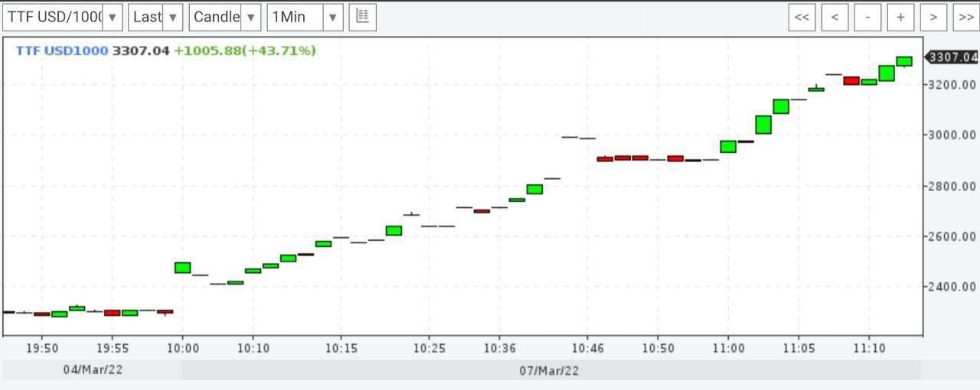
Task: Click the 11:10 time axis label
Action: [x=869, y=348]
